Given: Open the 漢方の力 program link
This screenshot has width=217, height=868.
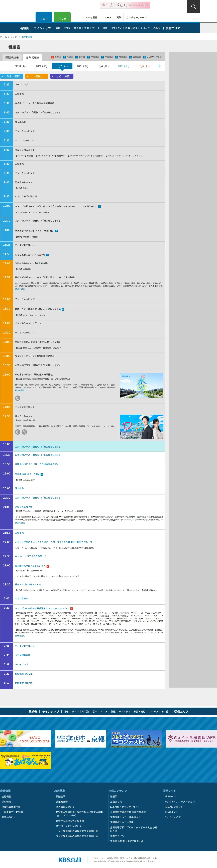Looking at the screenshot, I should [19, 488].
